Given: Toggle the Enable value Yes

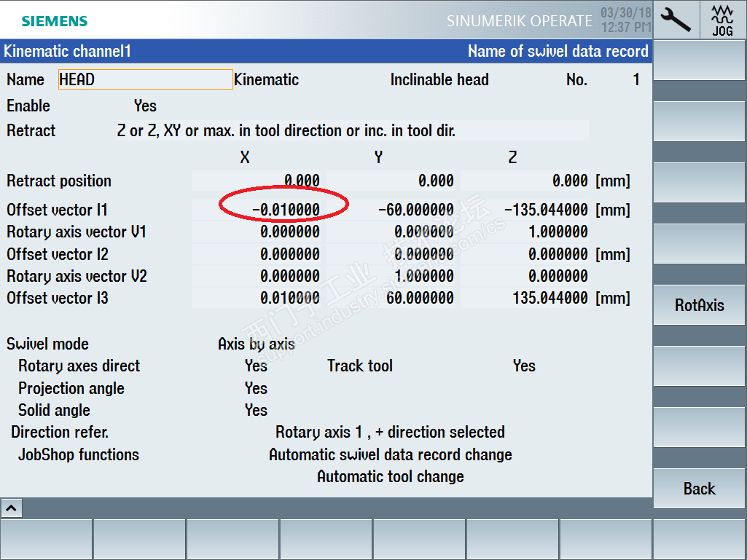Looking at the screenshot, I should pos(145,106).
